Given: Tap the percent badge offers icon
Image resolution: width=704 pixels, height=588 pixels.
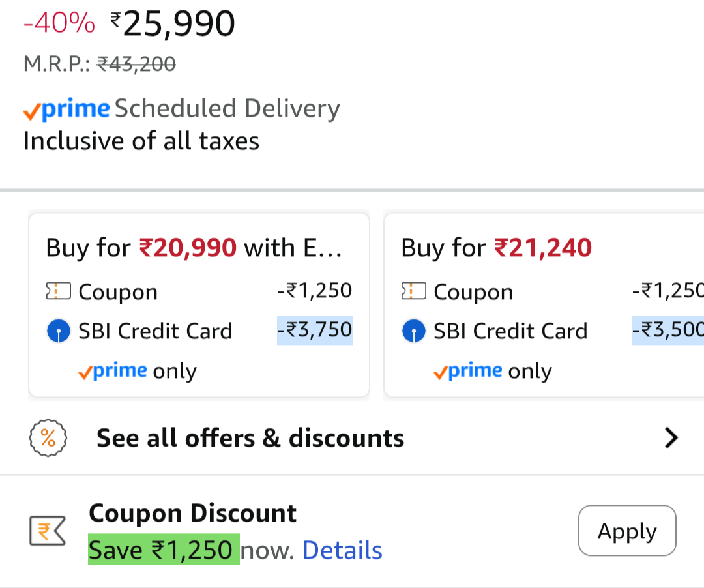Looking at the screenshot, I should click(x=48, y=438).
